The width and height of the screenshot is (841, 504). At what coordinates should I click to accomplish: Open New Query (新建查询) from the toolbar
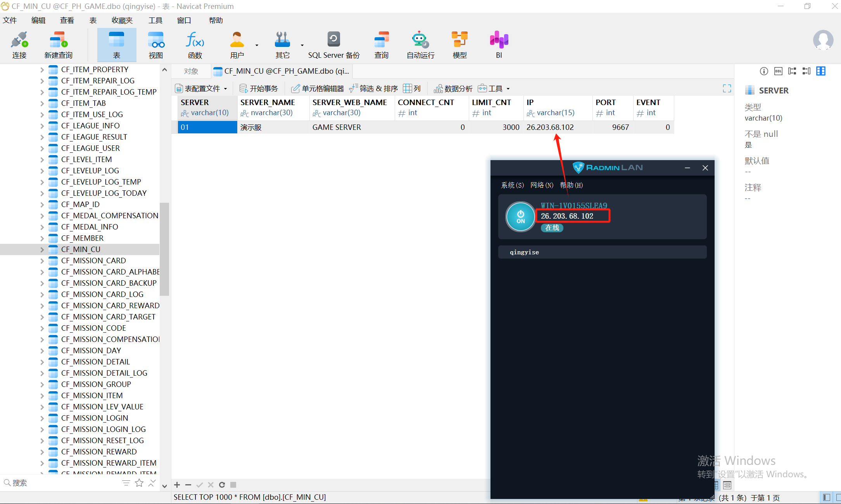pyautogui.click(x=58, y=45)
